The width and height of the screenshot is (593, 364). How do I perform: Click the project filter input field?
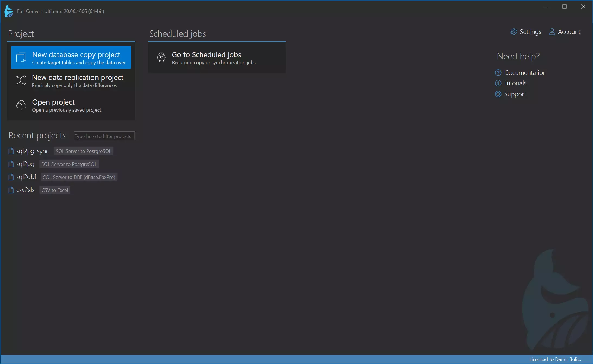(104, 136)
